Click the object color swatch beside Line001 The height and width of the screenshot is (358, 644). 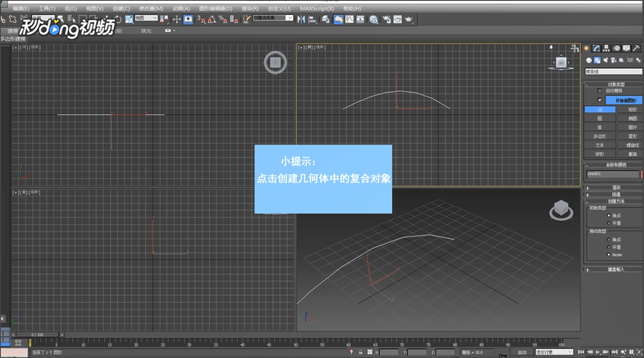click(x=642, y=174)
